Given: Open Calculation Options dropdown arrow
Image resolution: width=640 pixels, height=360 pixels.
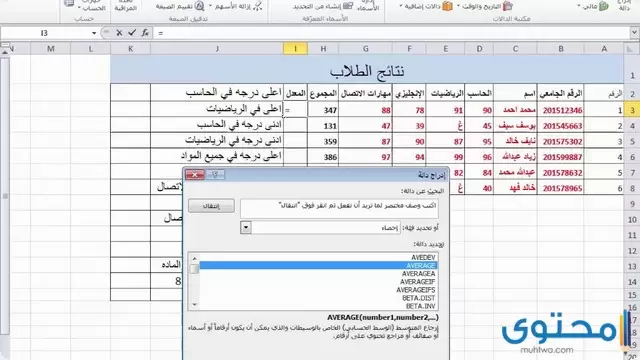Looking at the screenshot, I should (79, 8).
